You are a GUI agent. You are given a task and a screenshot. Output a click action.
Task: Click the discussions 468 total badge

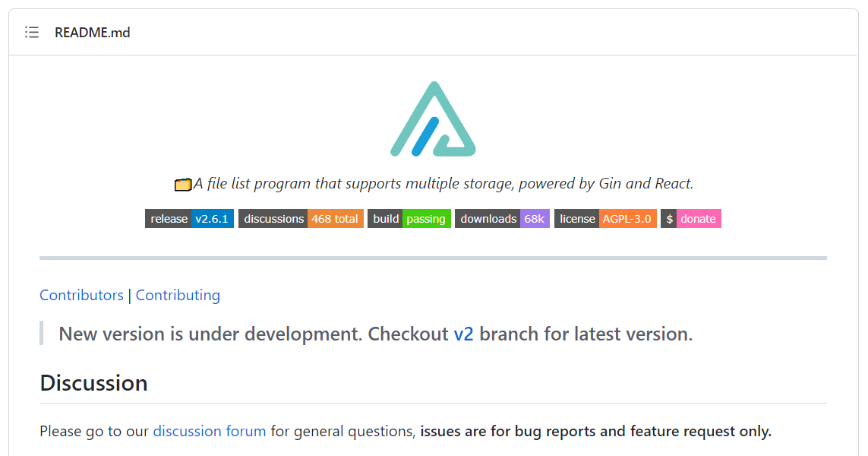tap(299, 218)
